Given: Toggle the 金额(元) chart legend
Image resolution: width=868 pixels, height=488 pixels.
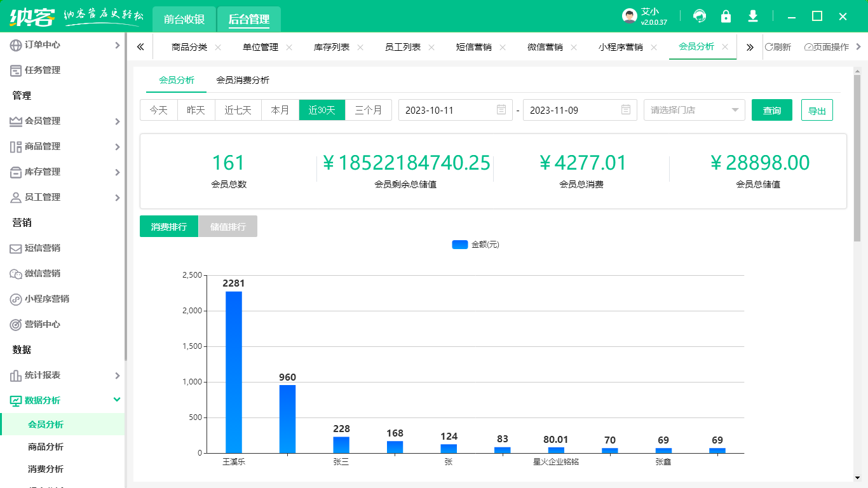Looking at the screenshot, I should click(475, 245).
